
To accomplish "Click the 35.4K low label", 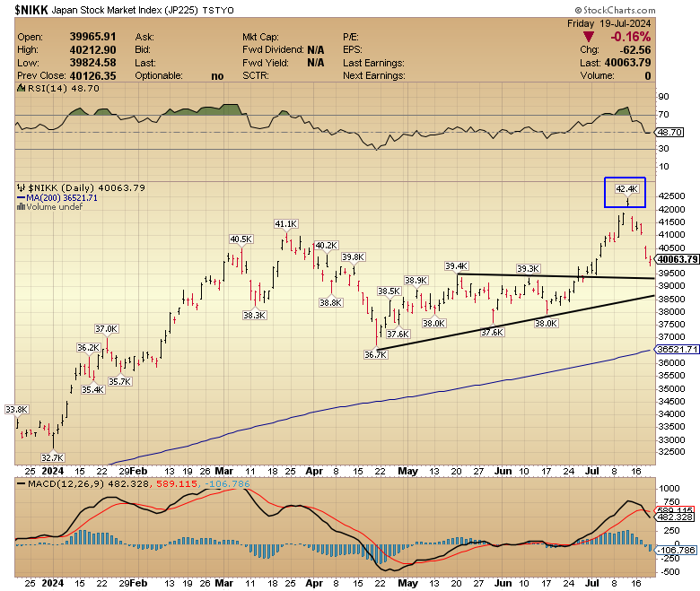I will pos(92,390).
